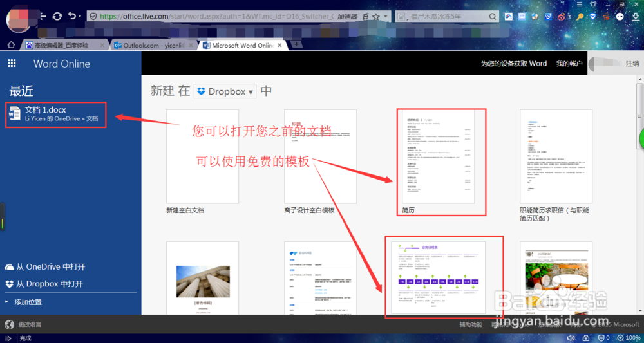
Task: Open 我的帐户 link
Action: 569,64
